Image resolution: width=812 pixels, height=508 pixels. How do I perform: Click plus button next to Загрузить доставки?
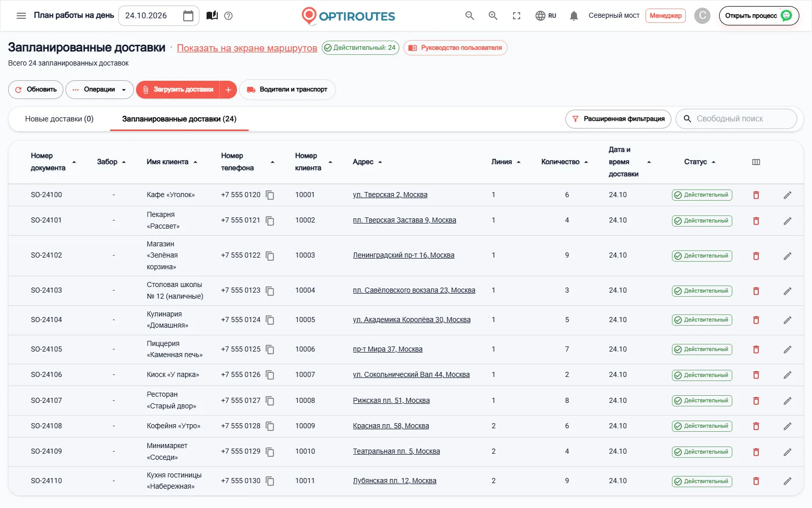click(x=228, y=90)
